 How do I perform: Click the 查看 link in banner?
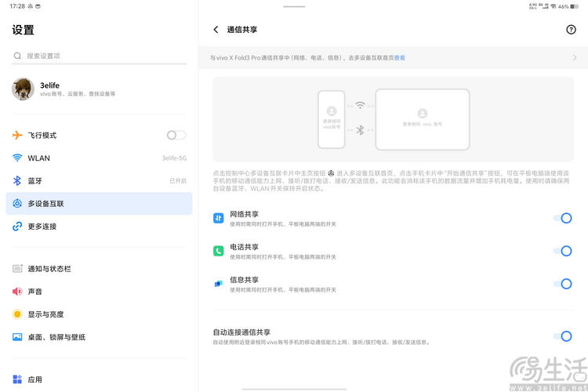coord(399,58)
